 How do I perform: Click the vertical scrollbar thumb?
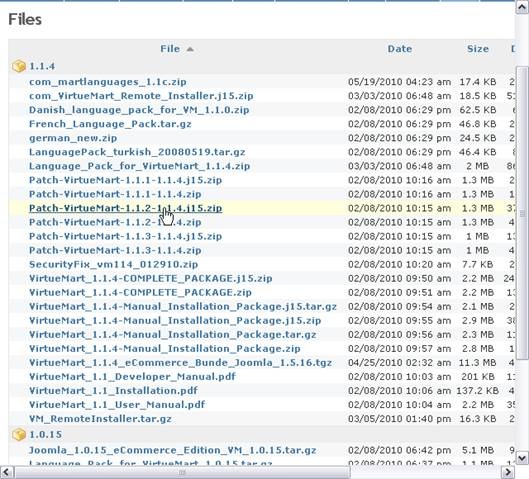tap(522, 213)
